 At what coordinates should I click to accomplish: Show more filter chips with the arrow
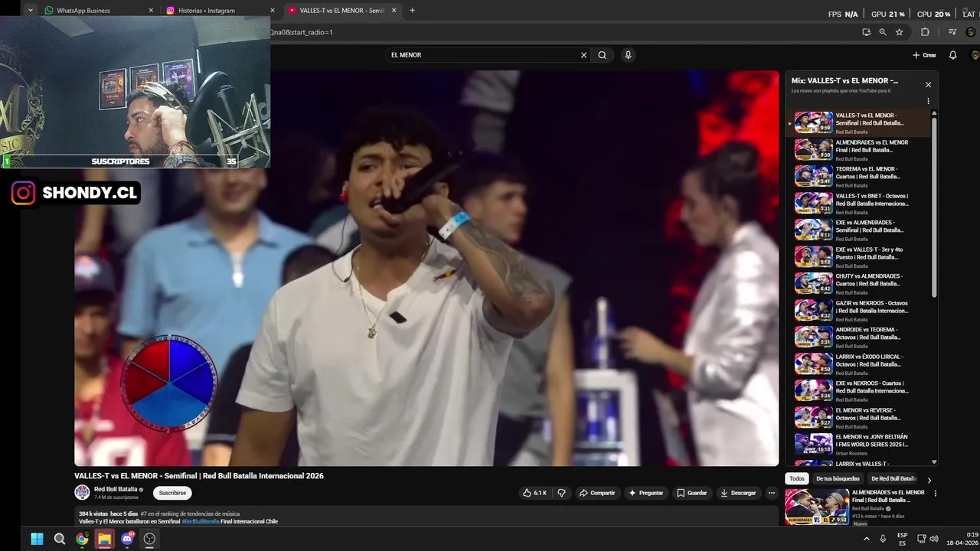click(x=929, y=480)
